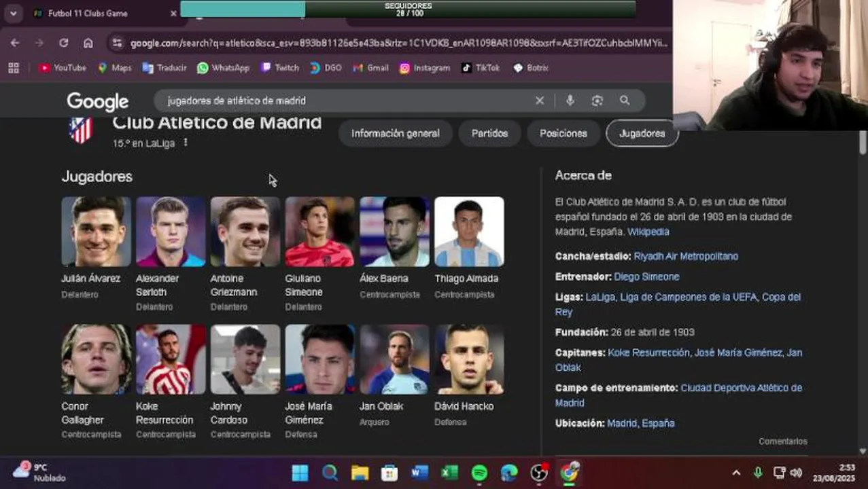Open Excel from the taskbar
This screenshot has width=868, height=489.
449,473
